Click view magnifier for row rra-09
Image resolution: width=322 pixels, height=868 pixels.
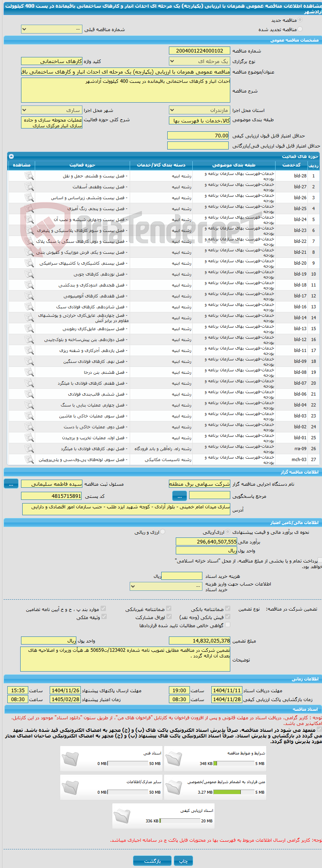(x=29, y=449)
